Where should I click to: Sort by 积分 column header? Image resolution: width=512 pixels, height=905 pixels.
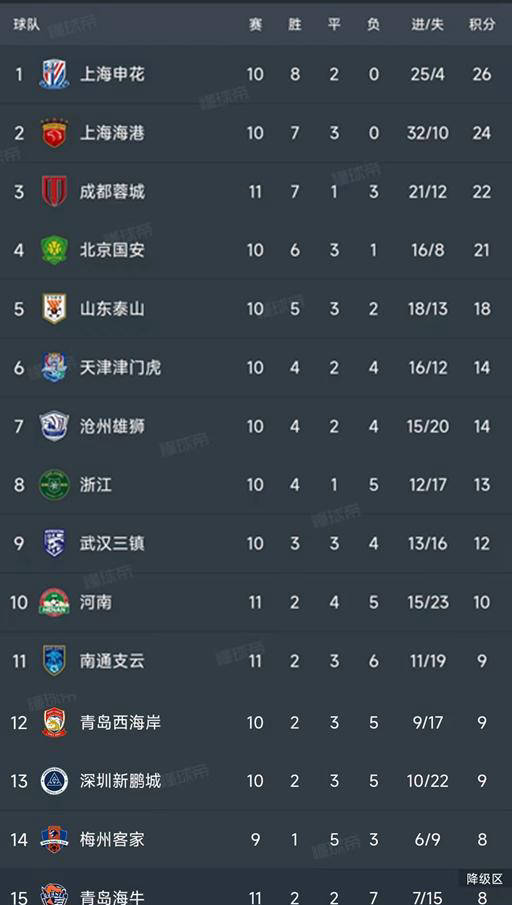click(x=482, y=25)
